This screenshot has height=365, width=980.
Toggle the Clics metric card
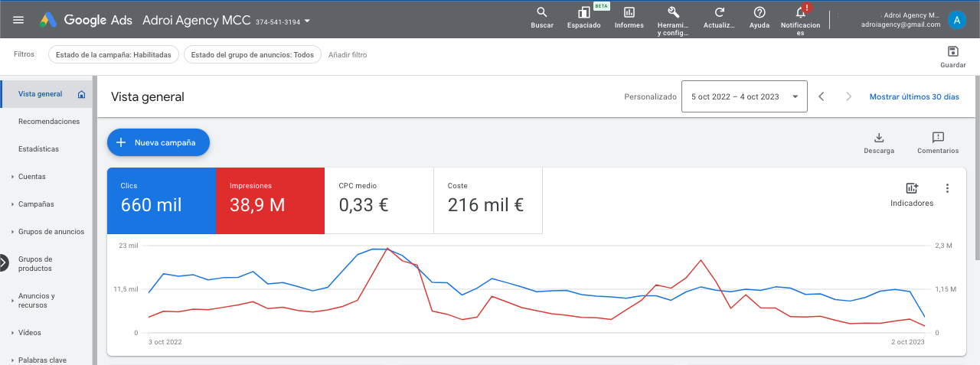point(161,200)
